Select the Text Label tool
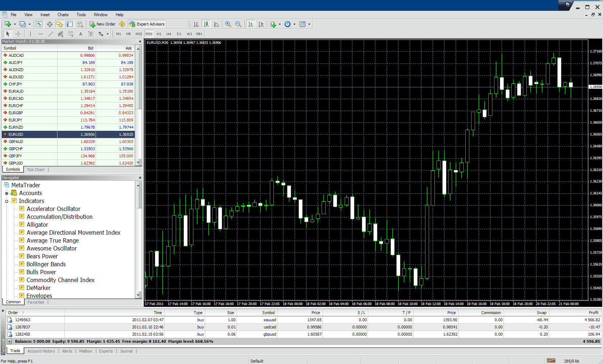Screen dimensions: 603x364 (91, 34)
